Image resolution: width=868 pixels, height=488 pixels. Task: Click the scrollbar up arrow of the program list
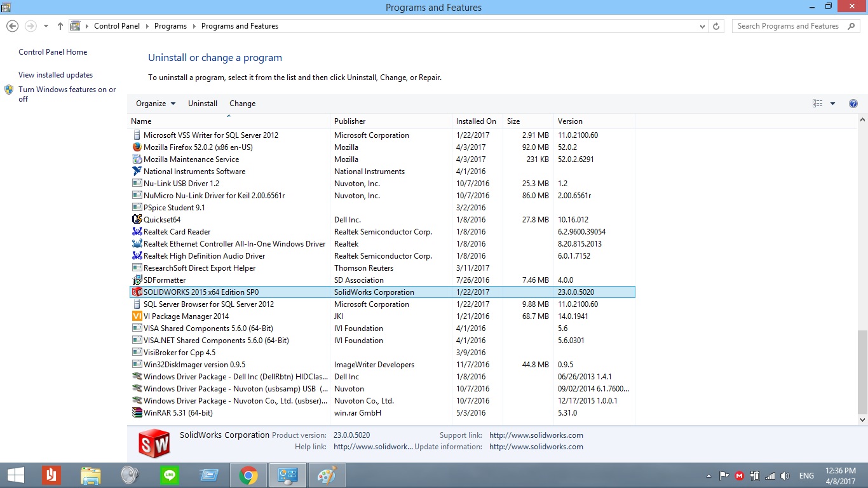pyautogui.click(x=862, y=119)
